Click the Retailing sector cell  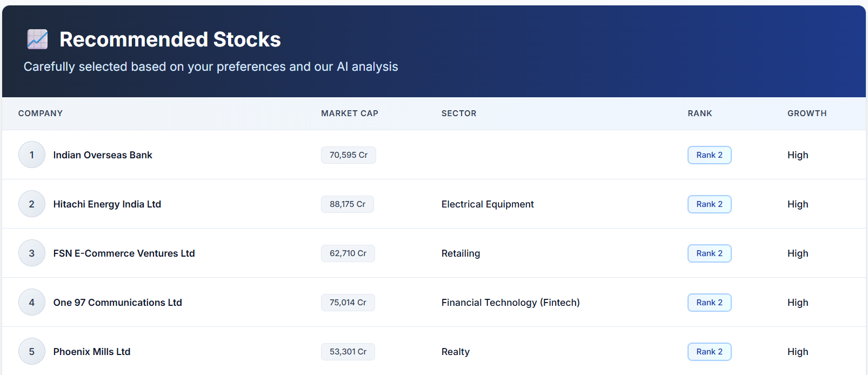point(460,253)
